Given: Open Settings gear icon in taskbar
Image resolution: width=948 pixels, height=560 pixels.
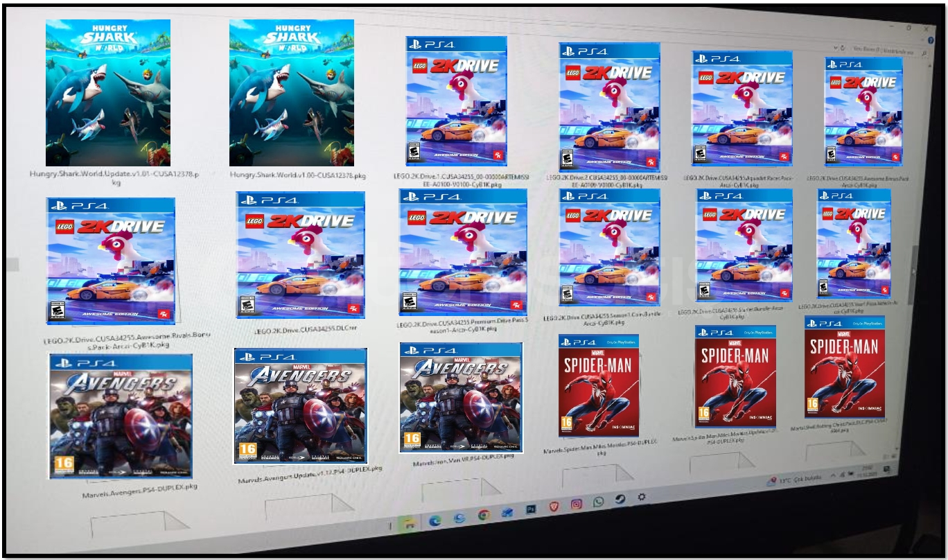Looking at the screenshot, I should point(642,497).
